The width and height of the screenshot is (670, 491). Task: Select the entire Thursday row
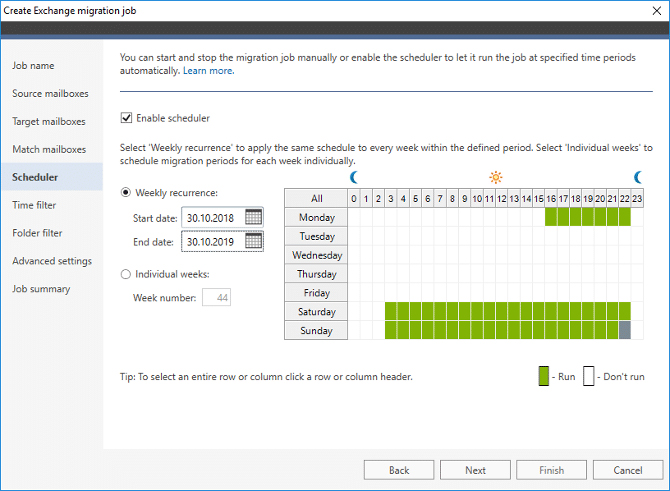click(316, 273)
